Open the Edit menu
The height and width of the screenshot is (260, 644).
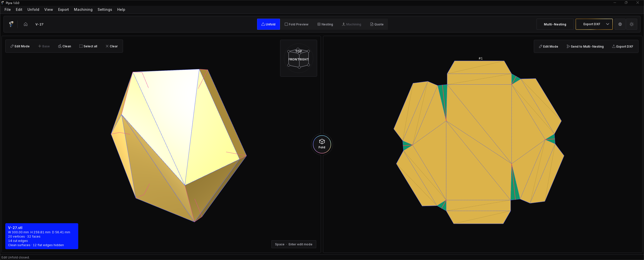point(19,10)
